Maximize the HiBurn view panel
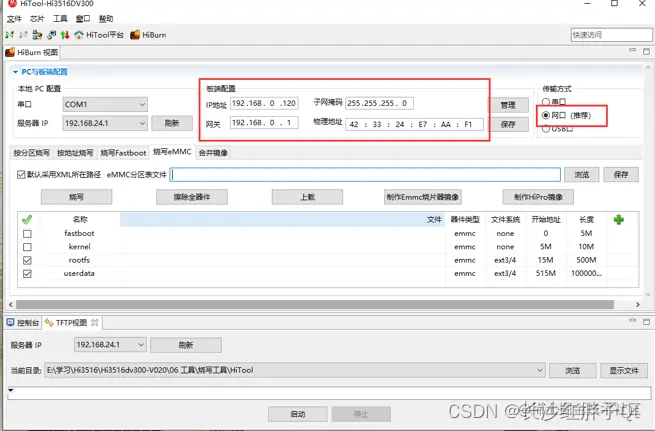Screen dimensions: 655x431 point(646,51)
